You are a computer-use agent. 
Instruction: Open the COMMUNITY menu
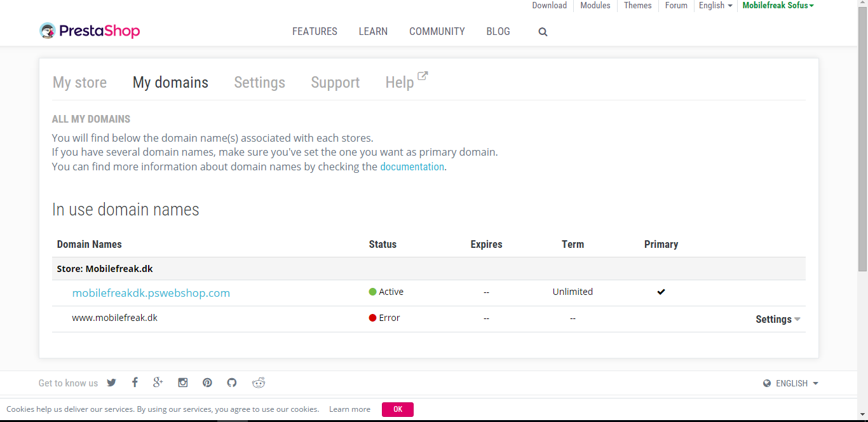[437, 31]
